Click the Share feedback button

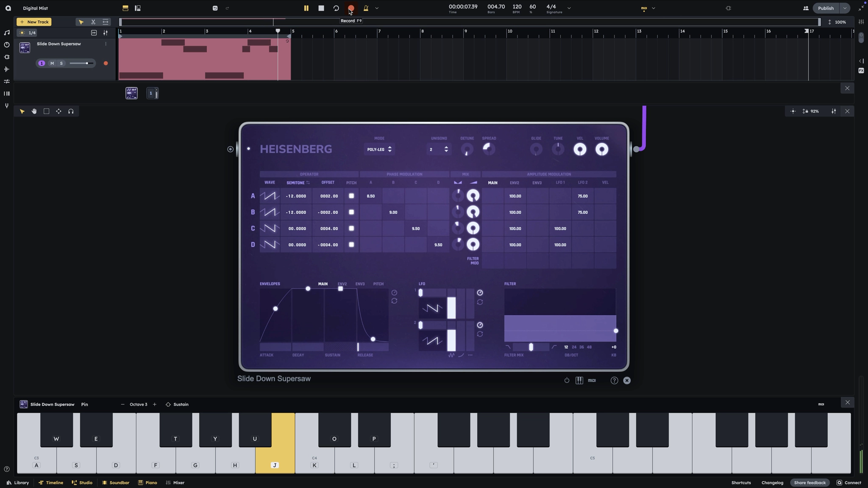[810, 482]
